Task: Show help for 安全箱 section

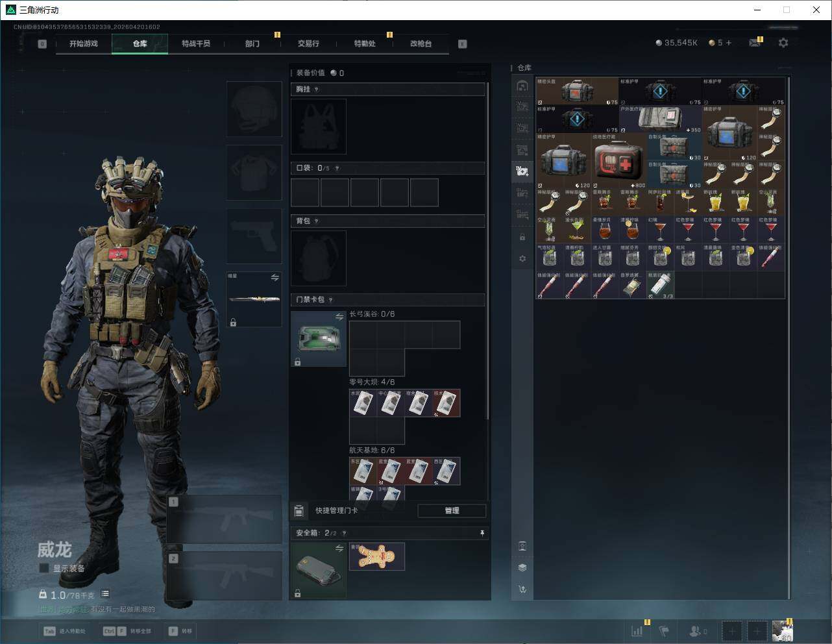Action: [x=344, y=533]
